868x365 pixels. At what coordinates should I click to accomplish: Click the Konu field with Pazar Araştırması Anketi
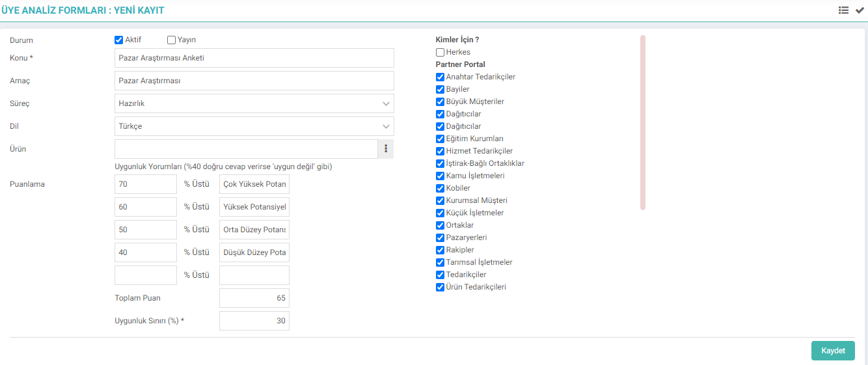pos(254,58)
